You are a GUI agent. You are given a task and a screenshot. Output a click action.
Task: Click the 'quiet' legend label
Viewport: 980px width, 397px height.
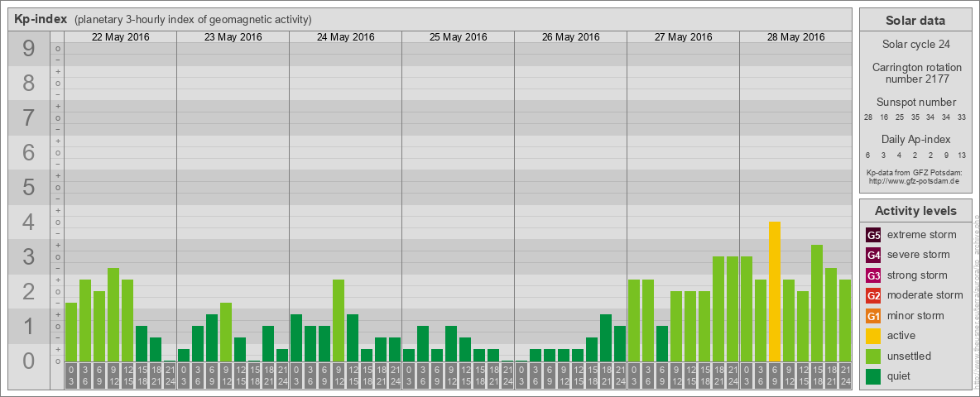pos(900,375)
